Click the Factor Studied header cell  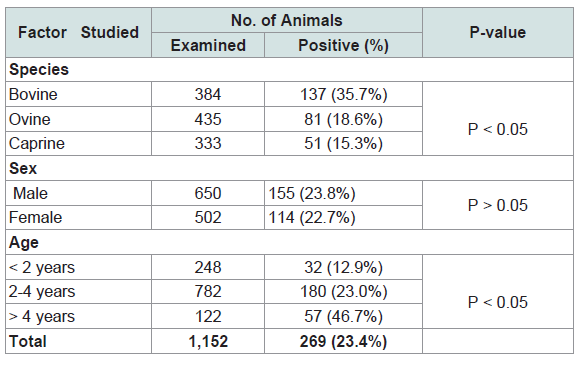pyautogui.click(x=78, y=33)
